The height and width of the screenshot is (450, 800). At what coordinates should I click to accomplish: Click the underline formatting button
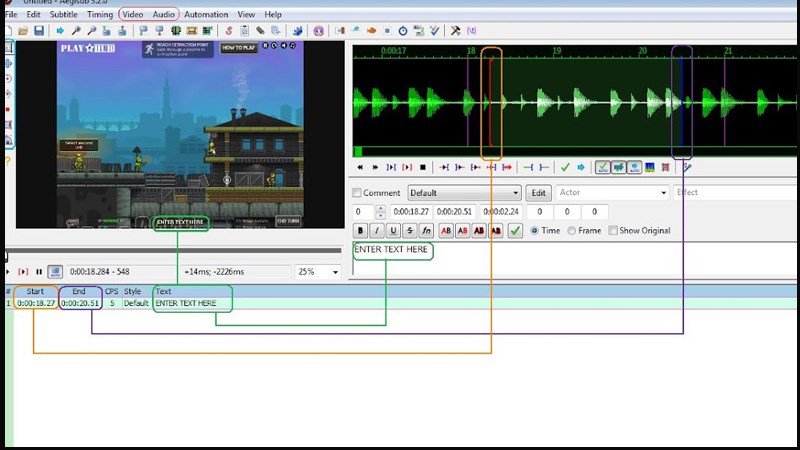coord(393,231)
